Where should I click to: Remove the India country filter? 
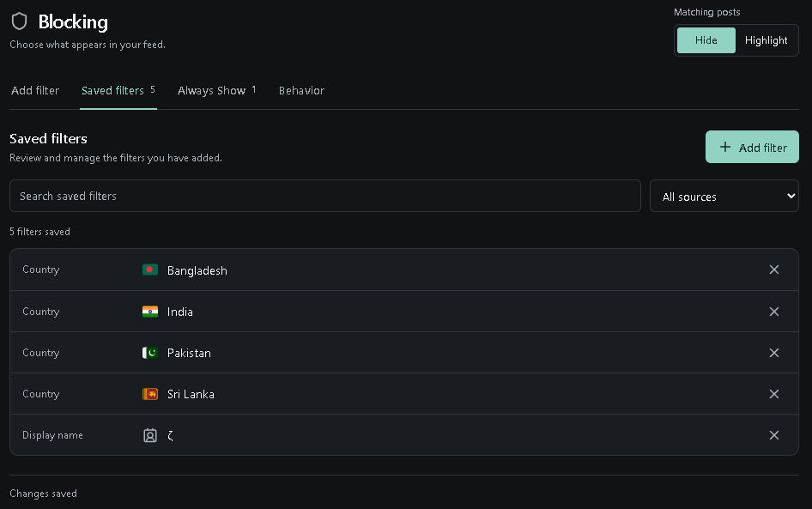(773, 312)
